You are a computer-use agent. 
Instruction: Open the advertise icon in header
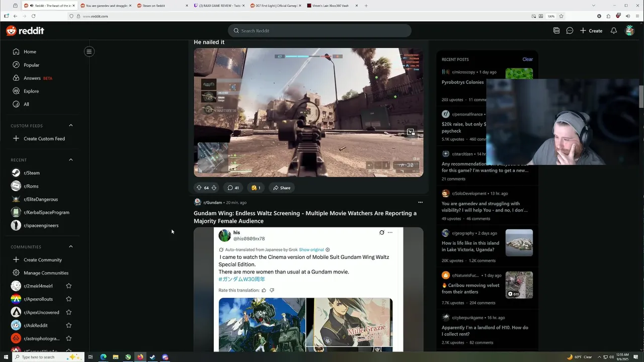(556, 31)
